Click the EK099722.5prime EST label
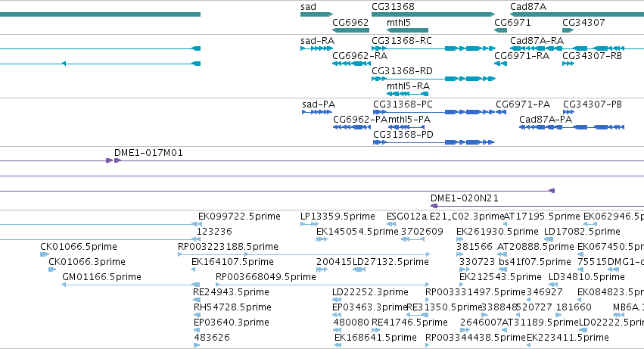 coord(239,217)
